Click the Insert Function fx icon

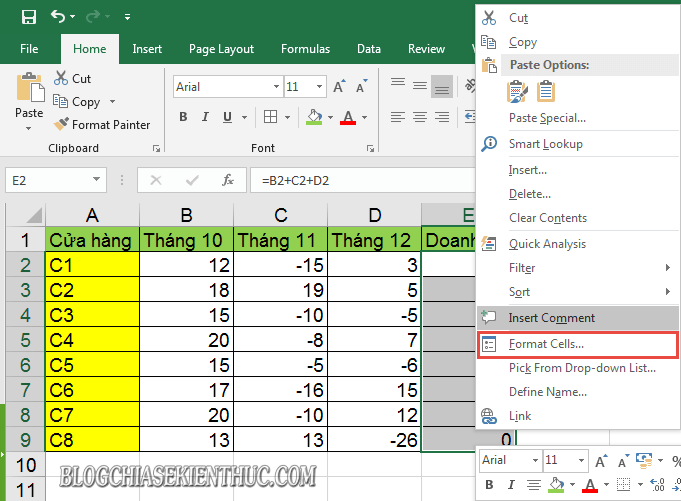click(228, 180)
